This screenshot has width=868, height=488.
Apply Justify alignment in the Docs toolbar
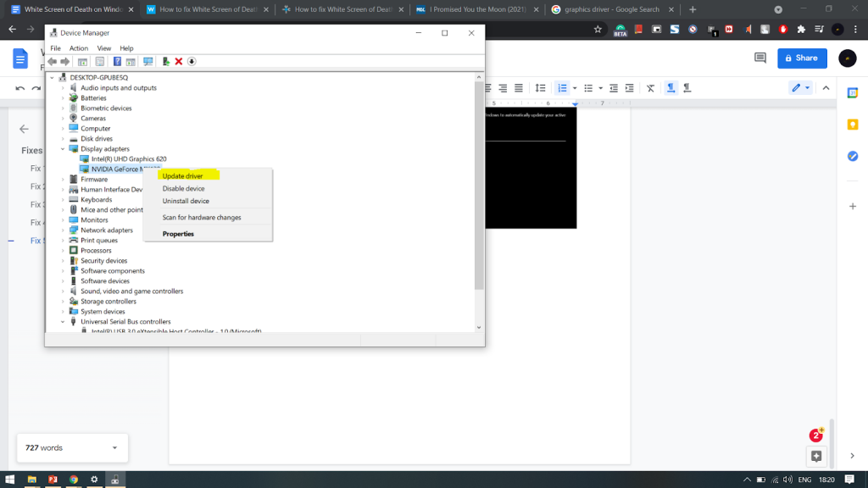(519, 88)
